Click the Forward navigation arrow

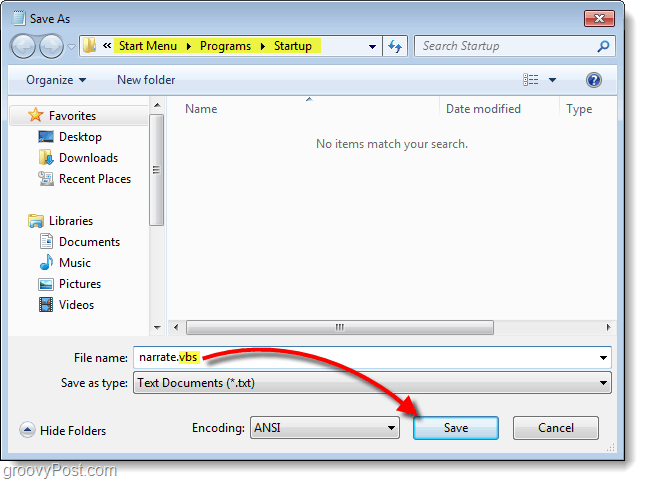pyautogui.click(x=51, y=46)
